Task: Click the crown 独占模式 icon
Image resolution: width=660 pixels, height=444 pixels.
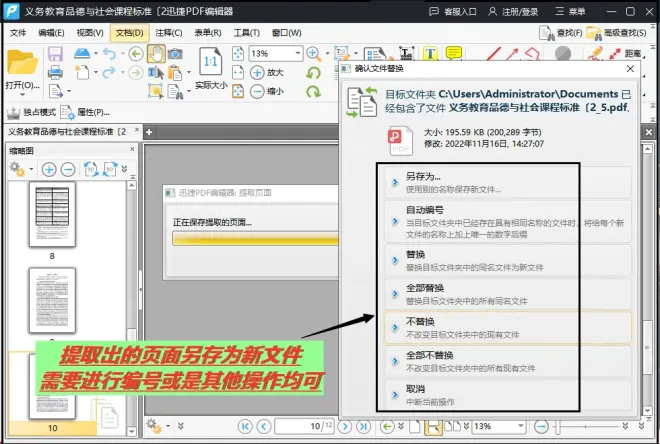Action: [x=31, y=112]
